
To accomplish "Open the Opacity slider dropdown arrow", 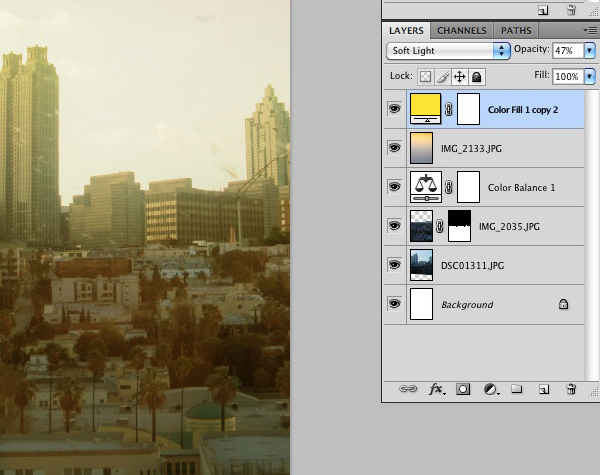I will pos(589,50).
